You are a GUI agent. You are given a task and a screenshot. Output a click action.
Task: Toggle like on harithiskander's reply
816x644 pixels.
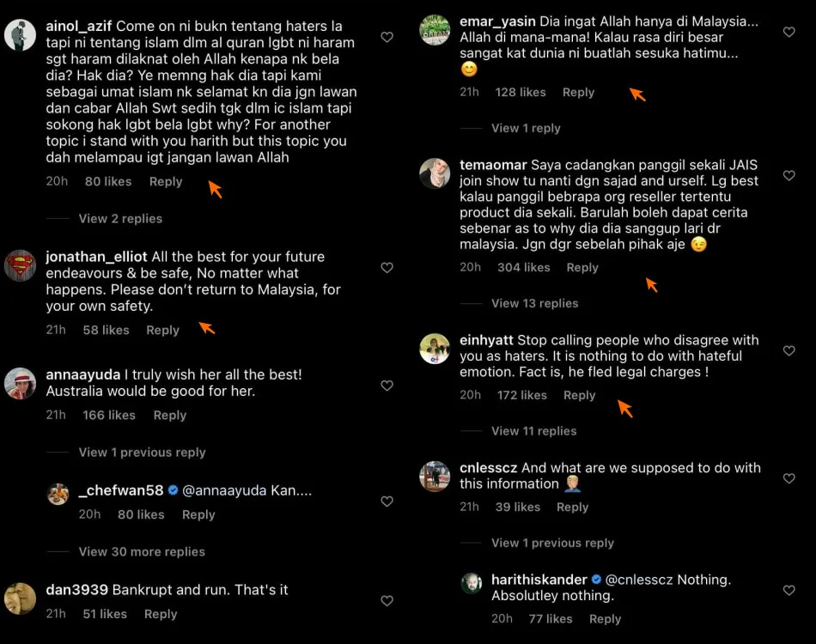[x=789, y=590]
